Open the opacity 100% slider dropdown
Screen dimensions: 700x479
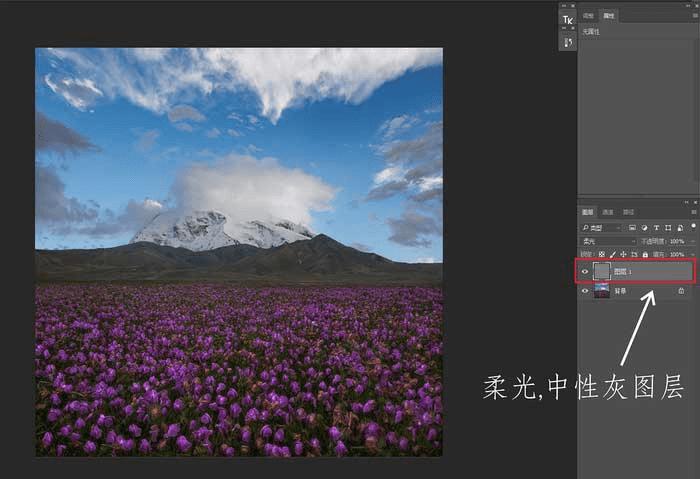click(x=692, y=241)
